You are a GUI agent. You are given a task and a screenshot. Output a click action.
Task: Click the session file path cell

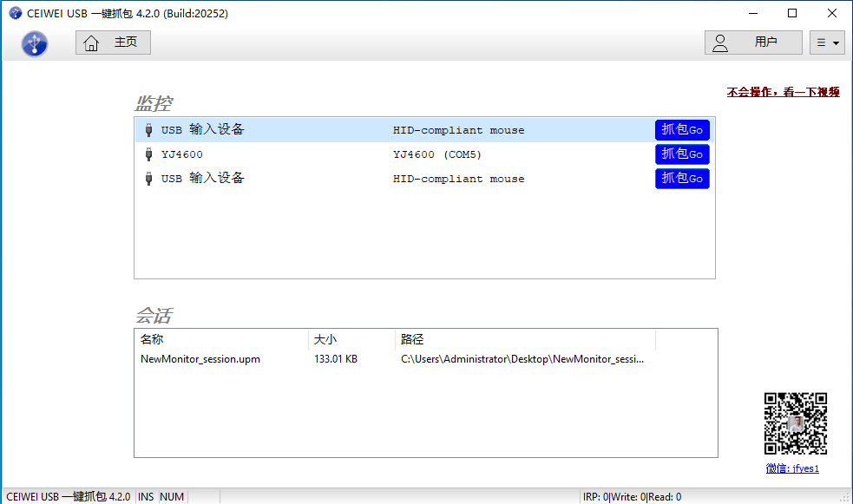pos(522,359)
